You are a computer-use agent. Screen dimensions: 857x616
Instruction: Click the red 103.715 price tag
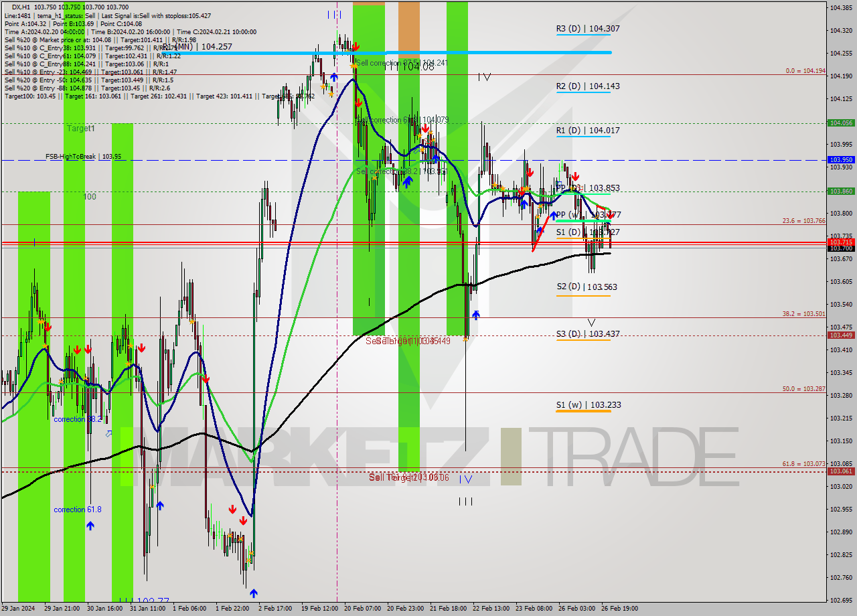(842, 242)
